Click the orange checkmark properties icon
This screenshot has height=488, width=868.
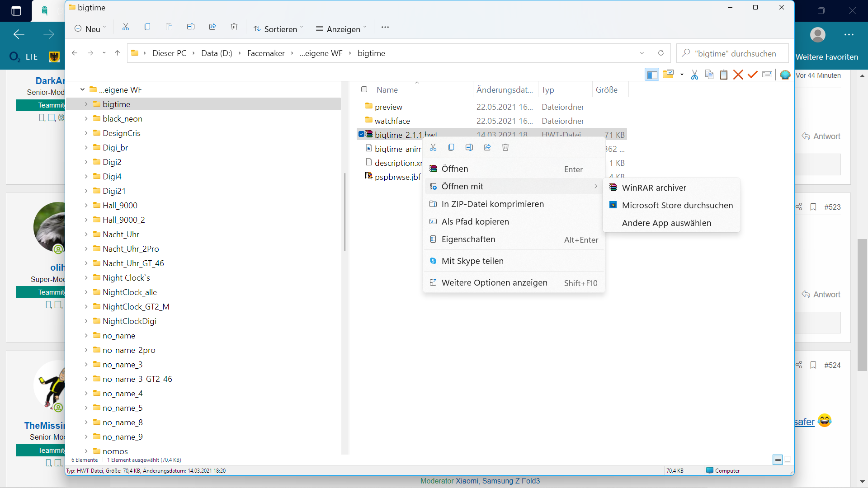click(753, 75)
